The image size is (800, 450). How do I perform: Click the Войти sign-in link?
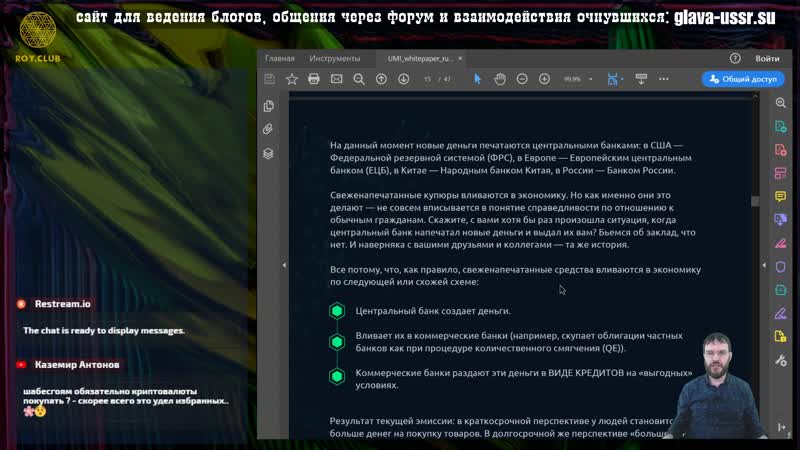pos(767,59)
